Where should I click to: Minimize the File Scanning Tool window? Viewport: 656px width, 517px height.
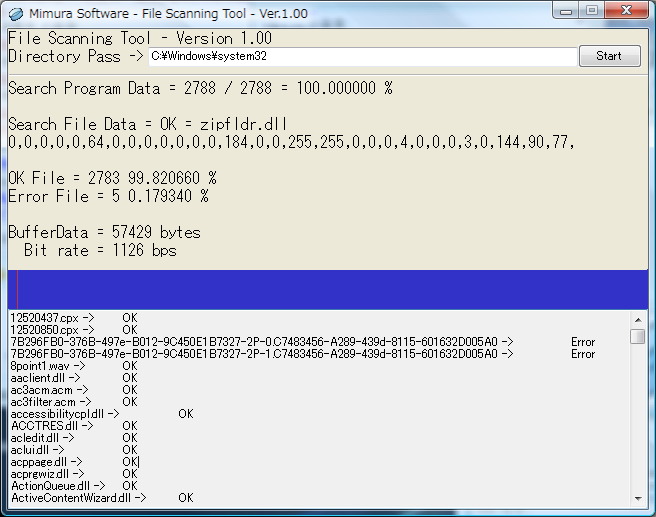[566, 10]
